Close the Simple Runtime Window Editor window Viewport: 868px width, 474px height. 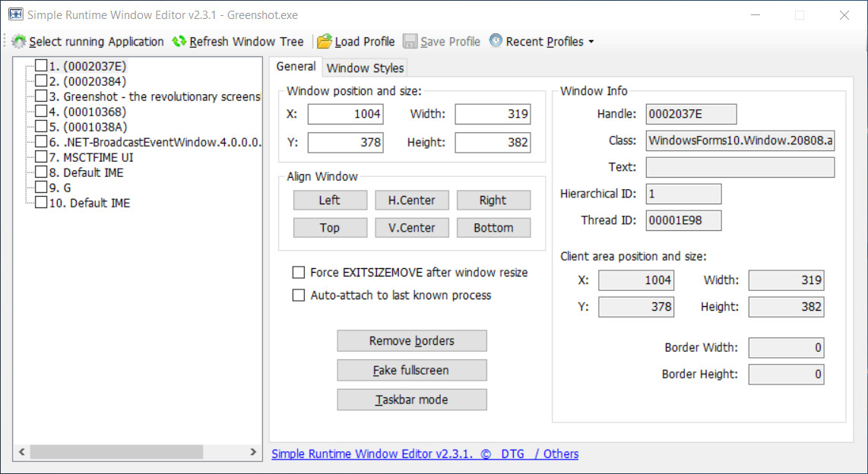(844, 15)
